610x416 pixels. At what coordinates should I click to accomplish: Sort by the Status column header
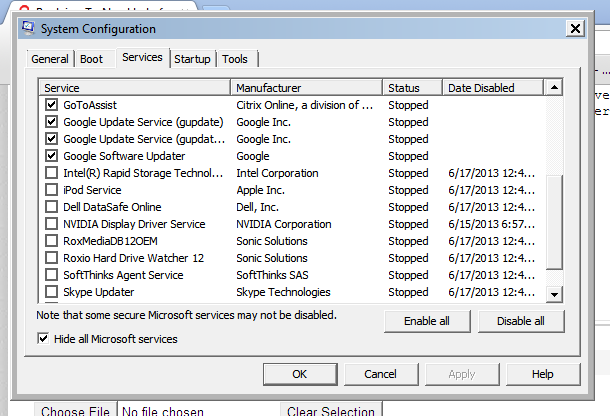click(412, 88)
